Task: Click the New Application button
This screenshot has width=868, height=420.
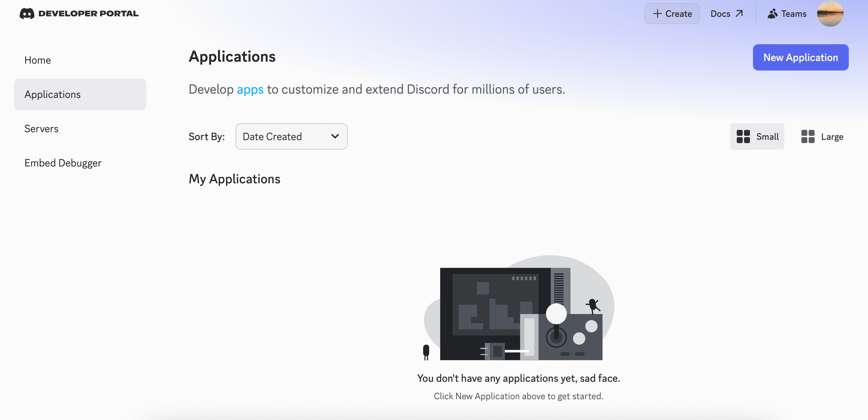Action: coord(801,57)
